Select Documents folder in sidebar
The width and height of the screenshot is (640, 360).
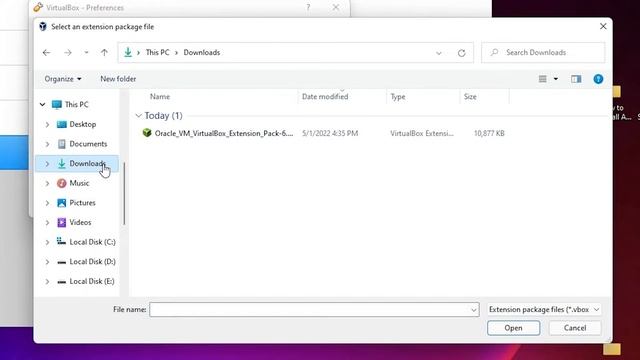point(88,144)
